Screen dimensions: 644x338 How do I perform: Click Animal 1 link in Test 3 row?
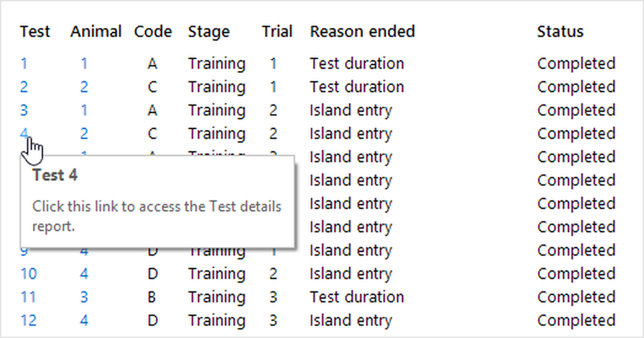pos(84,111)
